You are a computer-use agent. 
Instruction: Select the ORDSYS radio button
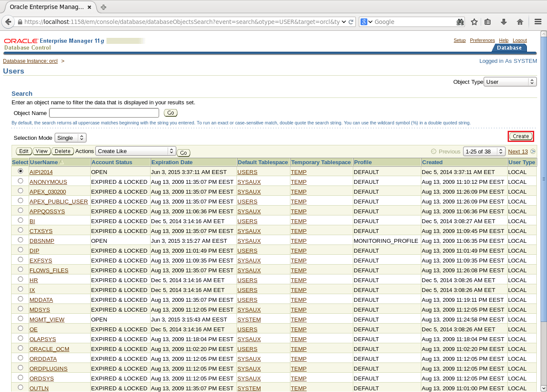[x=21, y=377]
